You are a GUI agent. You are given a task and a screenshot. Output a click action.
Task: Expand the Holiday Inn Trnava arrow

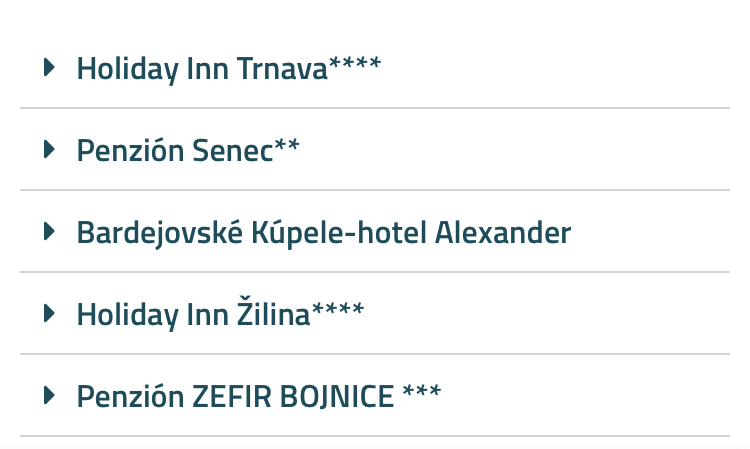pyautogui.click(x=48, y=68)
